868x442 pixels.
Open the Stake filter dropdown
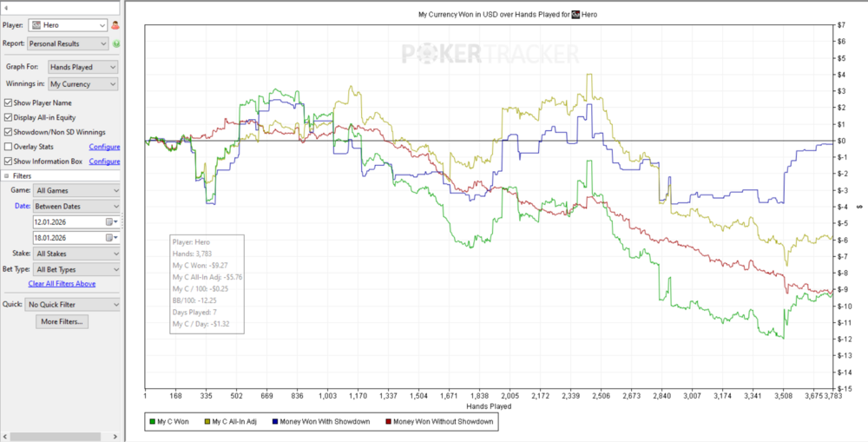(76, 254)
